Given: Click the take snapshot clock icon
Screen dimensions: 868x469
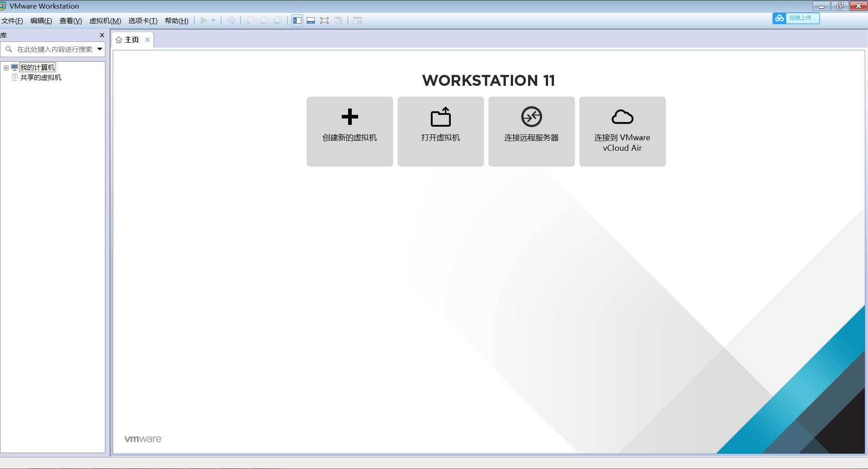Looking at the screenshot, I should 250,20.
